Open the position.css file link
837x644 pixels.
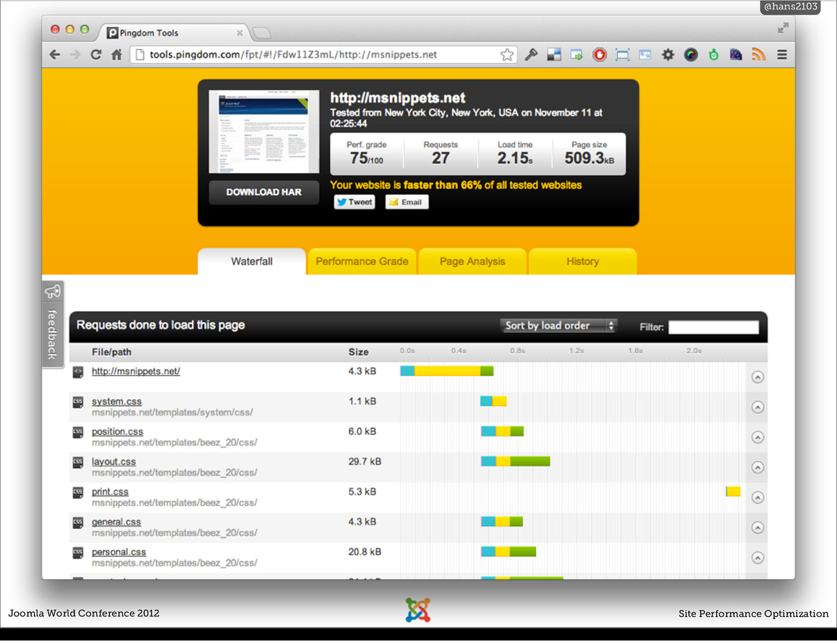[x=117, y=432]
